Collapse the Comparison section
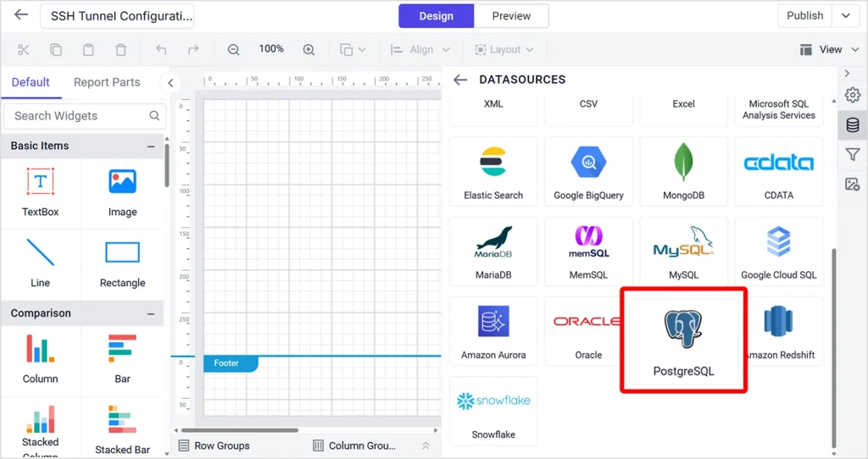This screenshot has height=459, width=868. coord(151,313)
